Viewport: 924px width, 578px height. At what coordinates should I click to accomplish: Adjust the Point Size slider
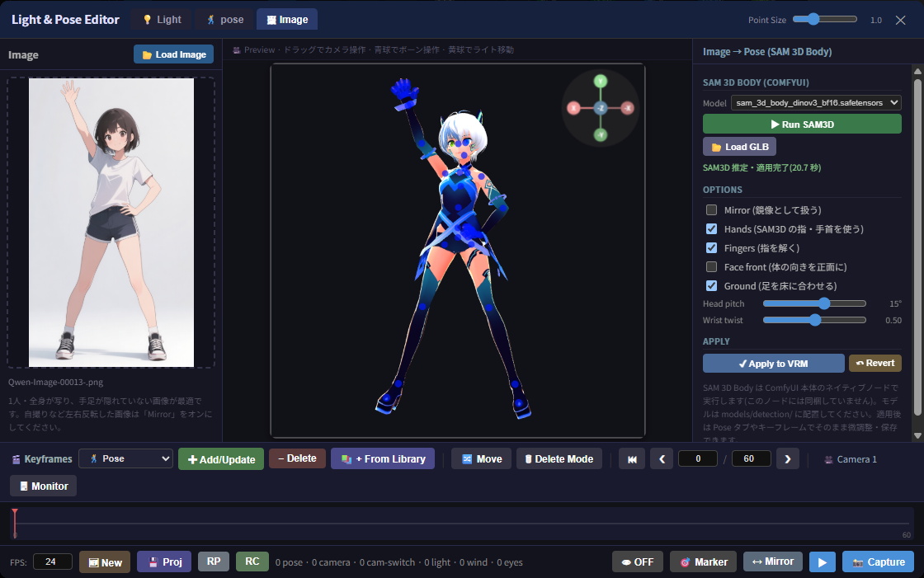pyautogui.click(x=824, y=20)
